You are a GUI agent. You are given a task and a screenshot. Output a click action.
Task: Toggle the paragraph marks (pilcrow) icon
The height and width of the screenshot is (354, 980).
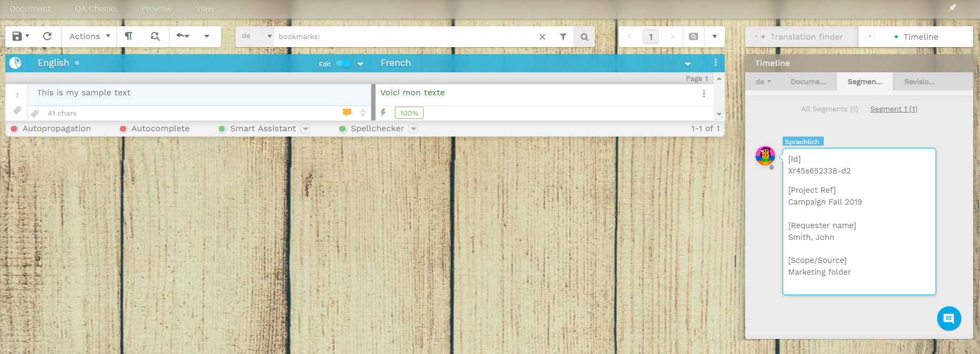(128, 36)
